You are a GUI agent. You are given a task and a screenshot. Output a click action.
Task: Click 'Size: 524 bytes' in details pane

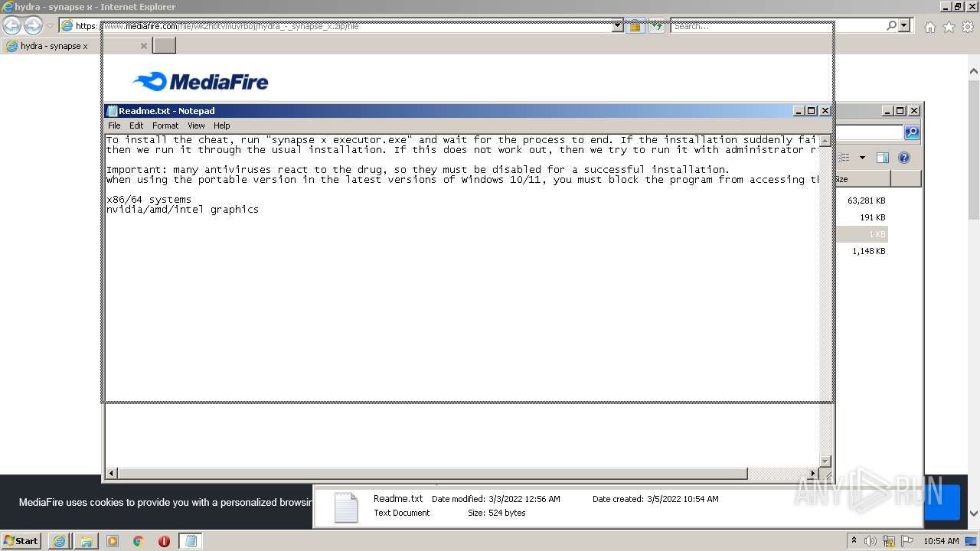496,513
